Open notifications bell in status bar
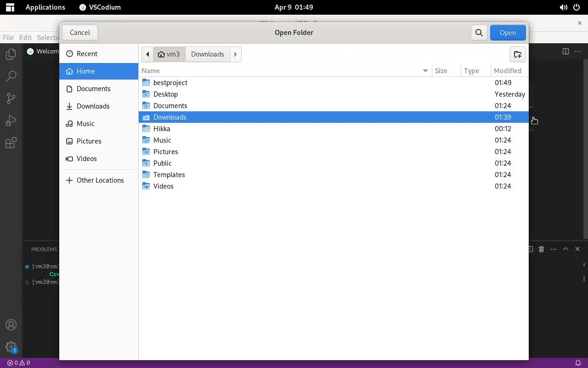This screenshot has width=588, height=368. (578, 363)
